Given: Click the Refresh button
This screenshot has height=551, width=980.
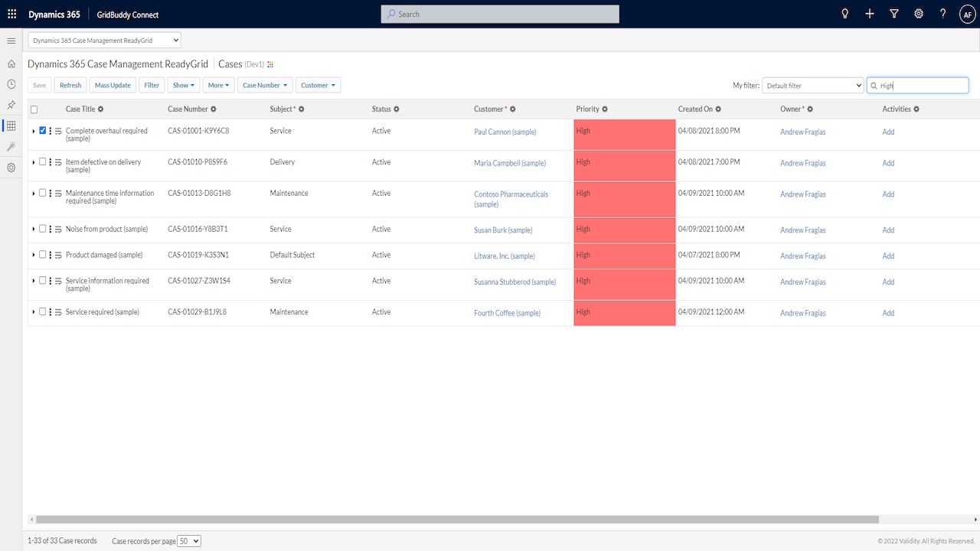Looking at the screenshot, I should [x=70, y=85].
